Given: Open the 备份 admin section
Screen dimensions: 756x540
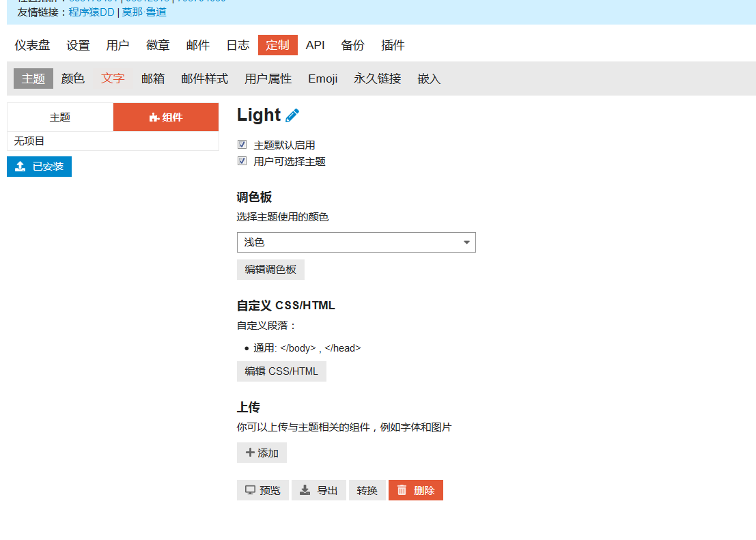Looking at the screenshot, I should point(353,45).
